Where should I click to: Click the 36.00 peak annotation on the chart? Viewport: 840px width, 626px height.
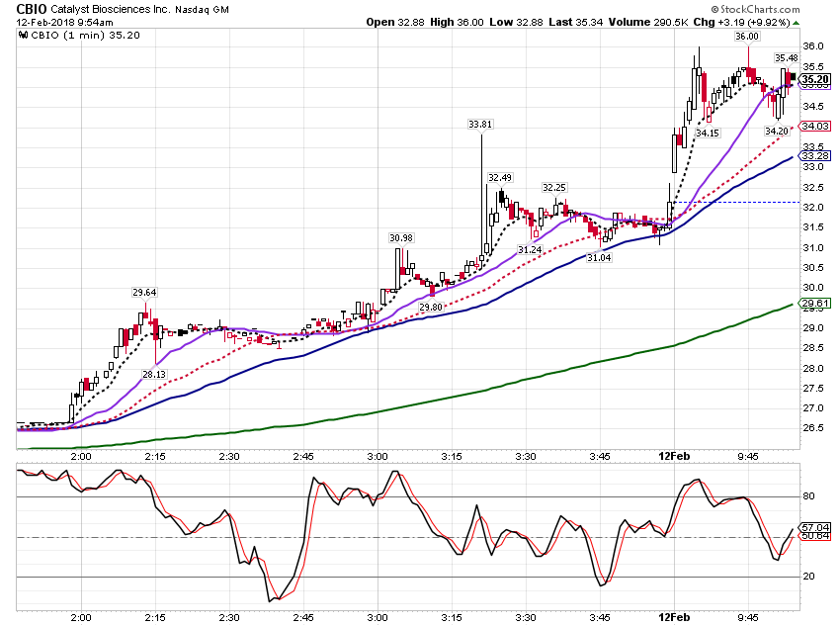(747, 36)
